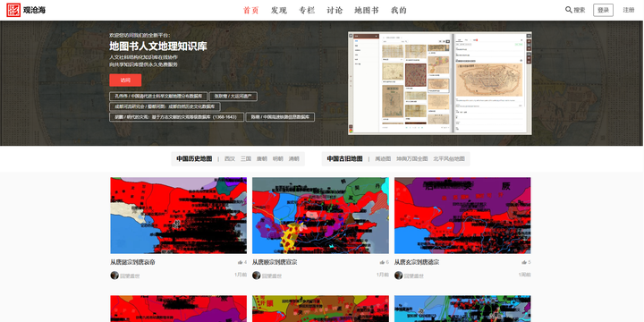Like the 从唐懿宗到唐哀帝 map via thumbs-up
The height and width of the screenshot is (322, 644).
coord(240,262)
